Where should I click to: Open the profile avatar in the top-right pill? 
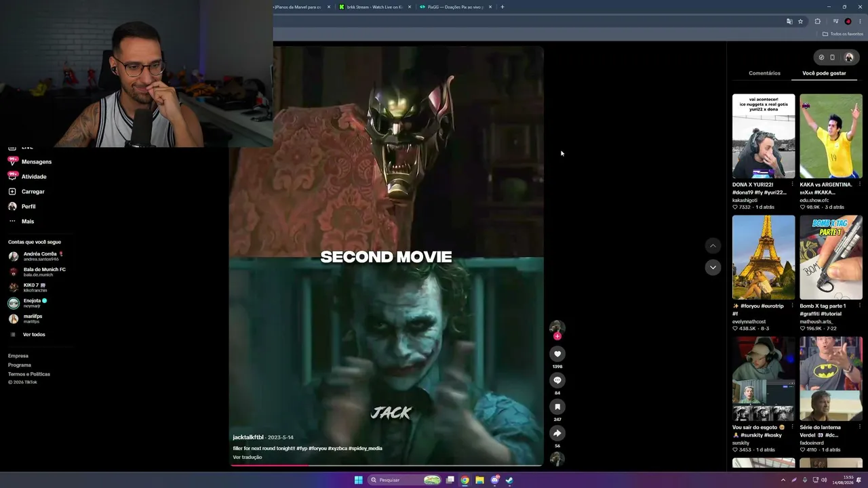848,58
